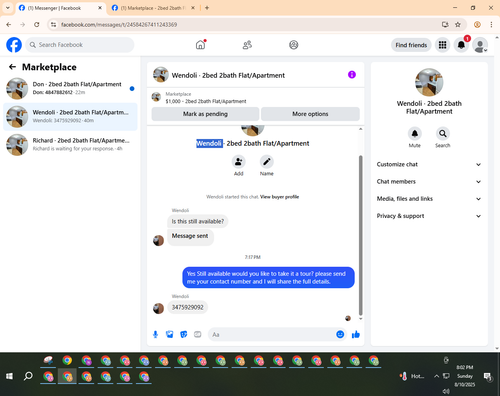
Task: Open the emoji picker icon
Action: pos(340,334)
